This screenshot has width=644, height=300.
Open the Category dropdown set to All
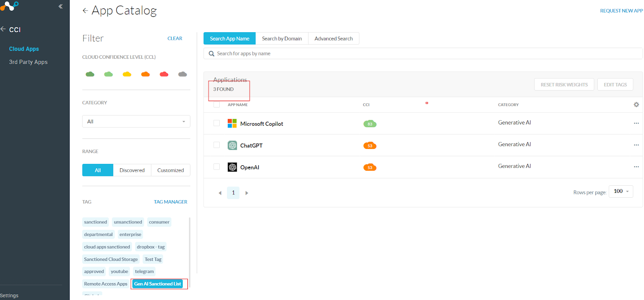coord(136,121)
